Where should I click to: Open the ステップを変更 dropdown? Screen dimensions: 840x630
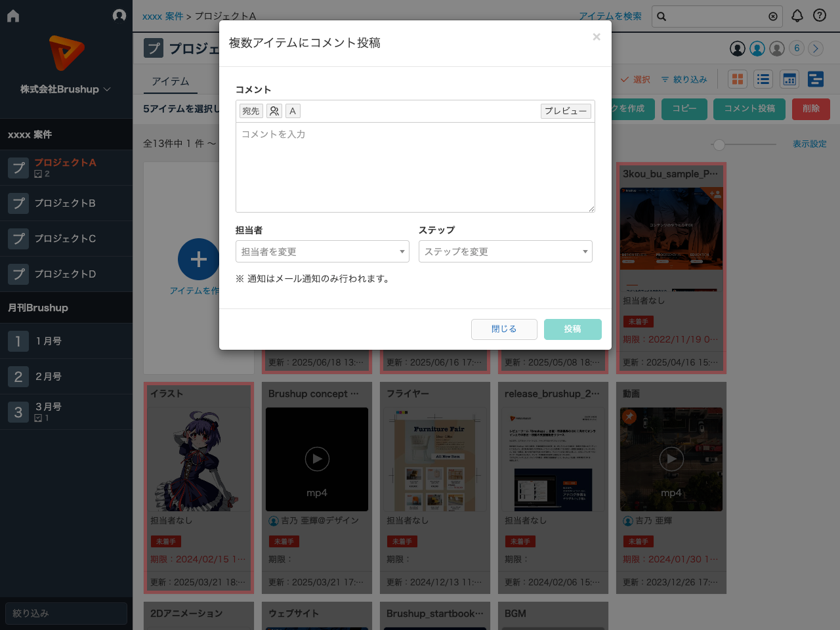click(x=505, y=251)
